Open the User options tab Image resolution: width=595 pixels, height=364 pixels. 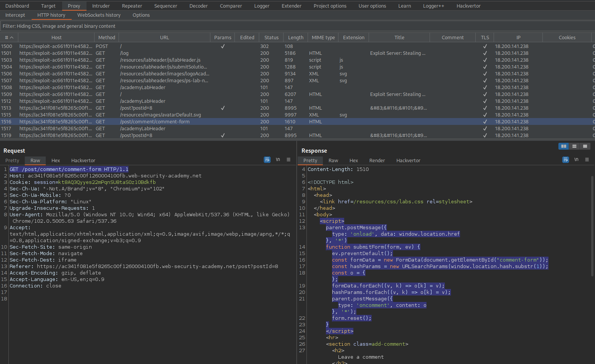372,6
